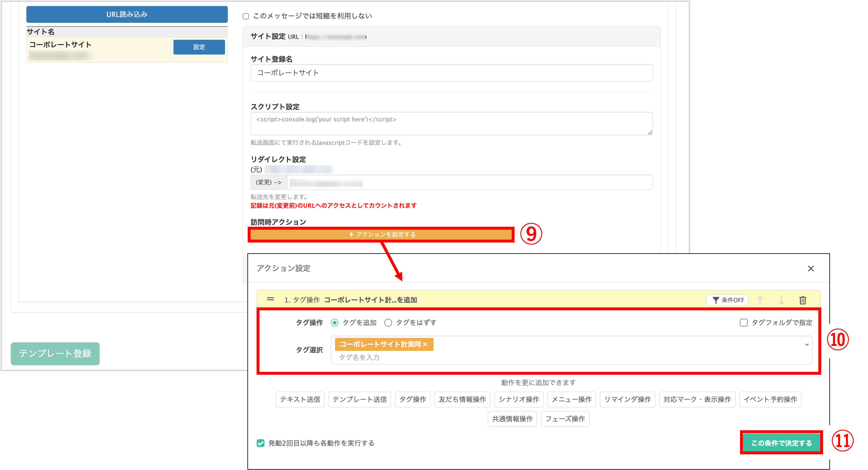
Task: Move the tag action up with arrow
Action: 760,300
